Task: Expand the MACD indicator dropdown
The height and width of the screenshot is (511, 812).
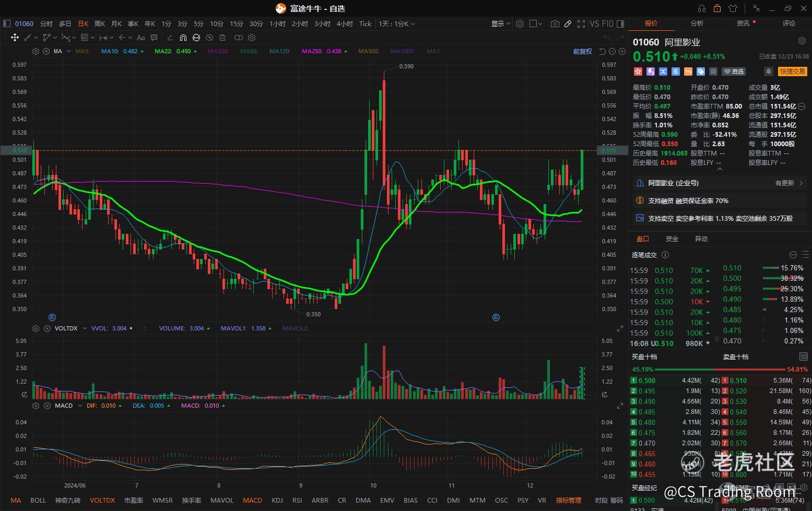Action: pos(80,406)
